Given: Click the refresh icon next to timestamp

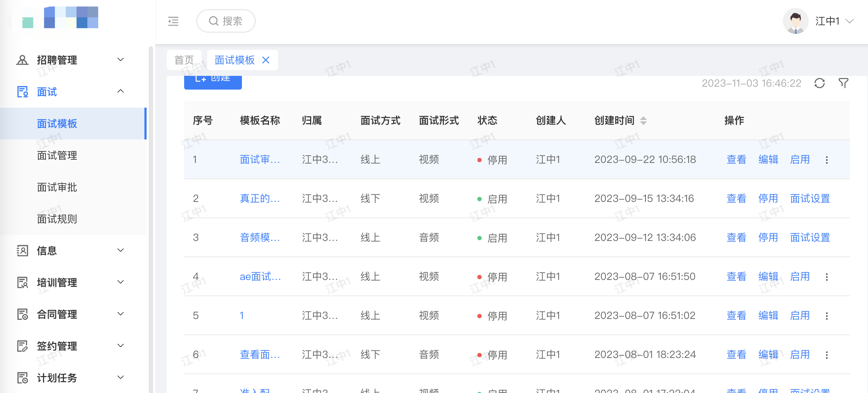Looking at the screenshot, I should click(x=820, y=83).
